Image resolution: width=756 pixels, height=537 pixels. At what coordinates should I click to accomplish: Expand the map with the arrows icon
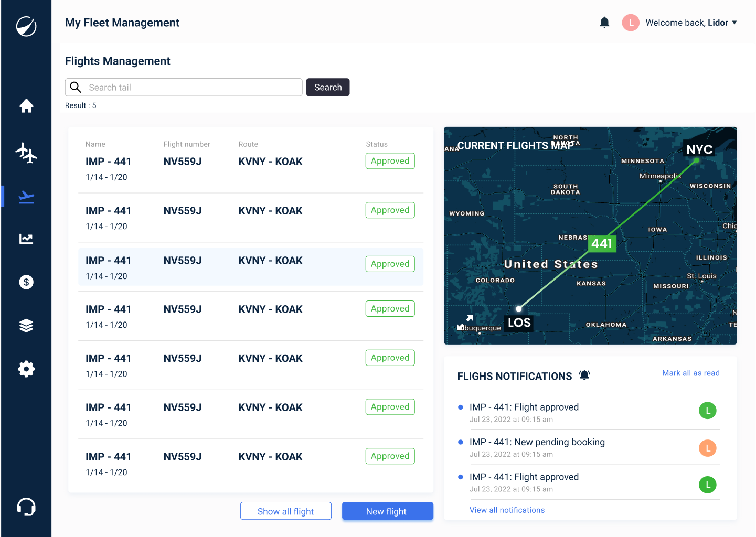point(465,323)
